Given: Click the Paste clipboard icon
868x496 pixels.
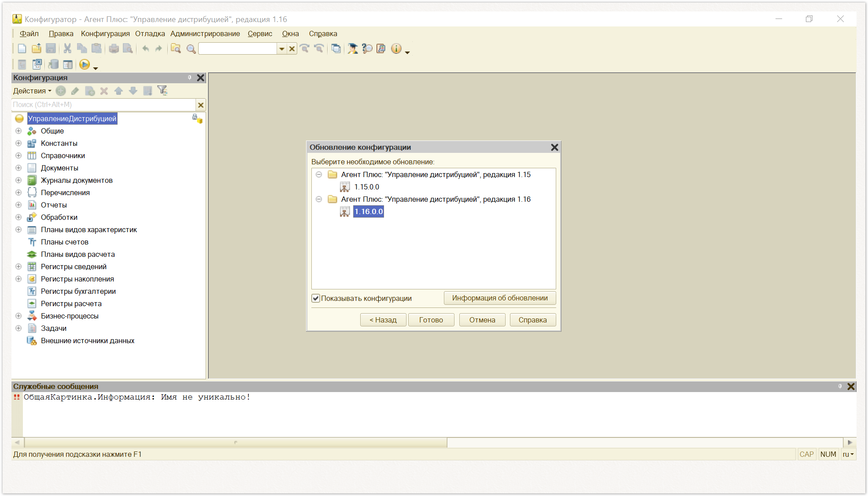Looking at the screenshot, I should click(x=96, y=49).
